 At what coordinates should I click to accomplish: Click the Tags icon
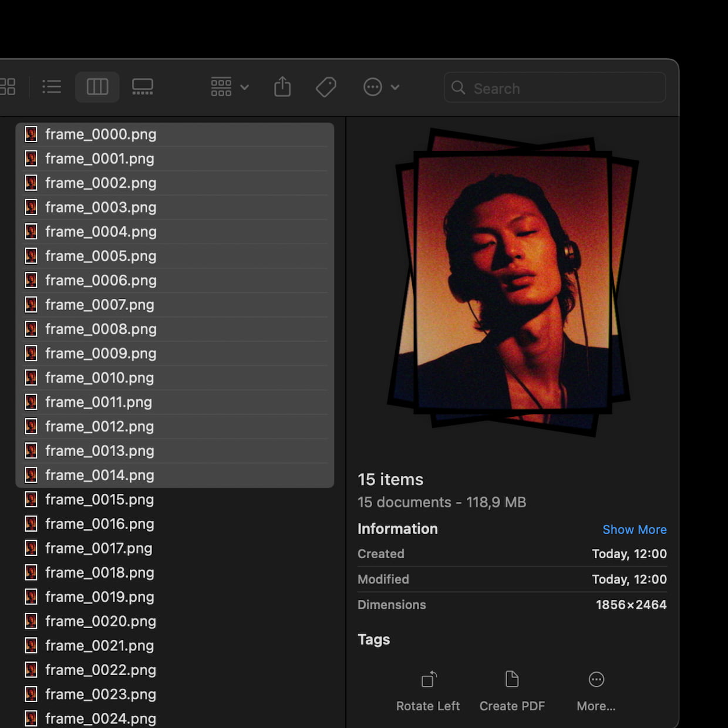(326, 87)
